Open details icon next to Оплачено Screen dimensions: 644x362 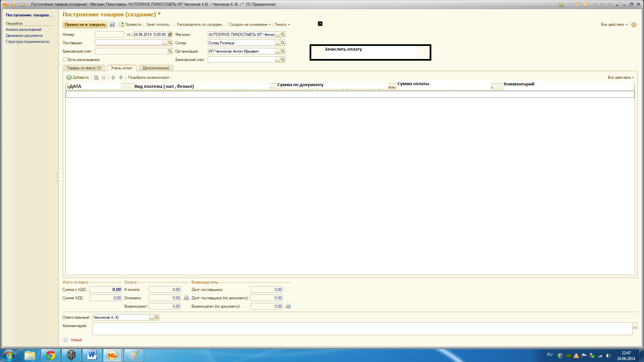(186, 298)
